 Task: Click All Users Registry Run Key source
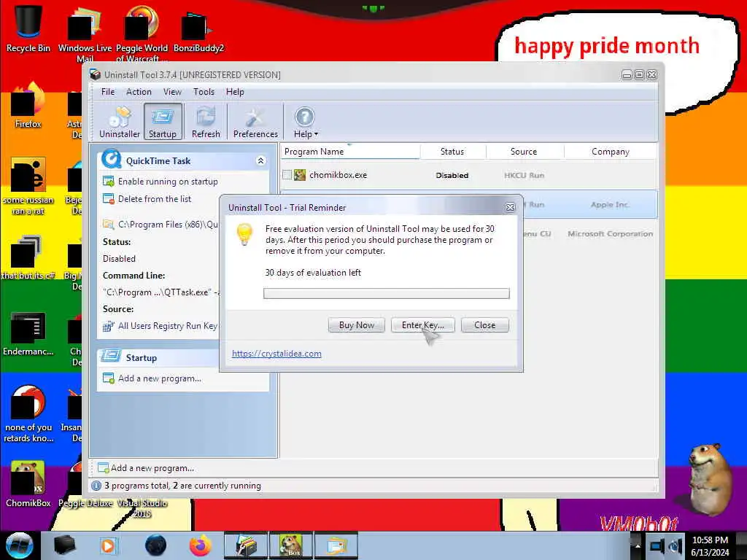167,326
